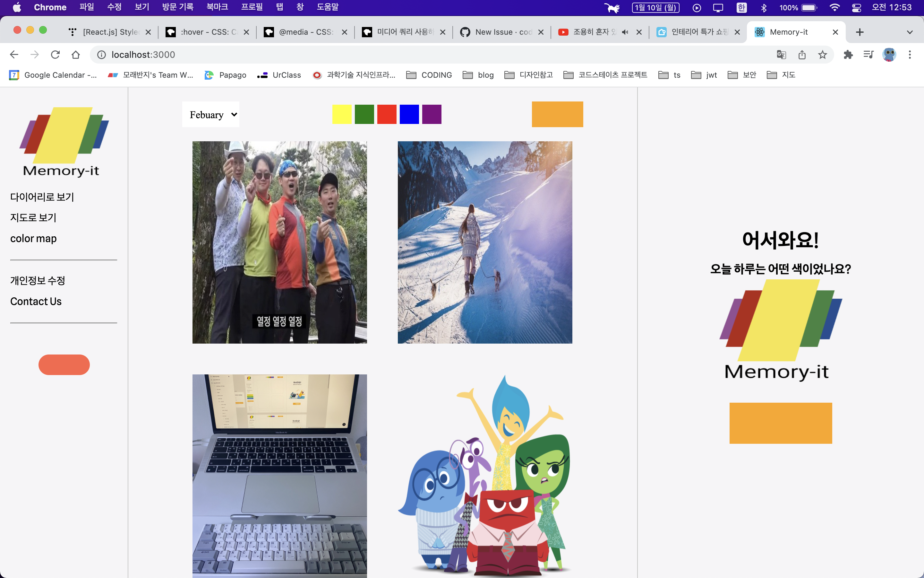The image size is (924, 578).
Task: Select the green color swatch
Action: [x=364, y=114]
